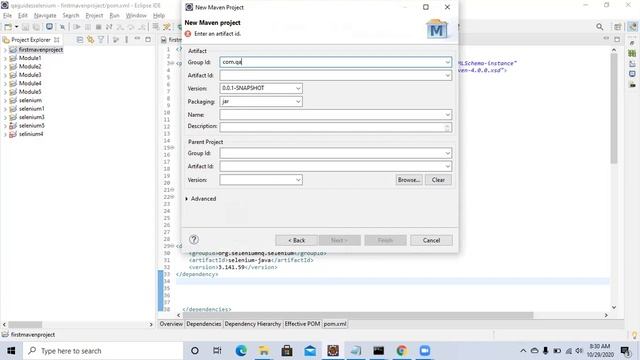Maximize the editor area icon

[617, 39]
